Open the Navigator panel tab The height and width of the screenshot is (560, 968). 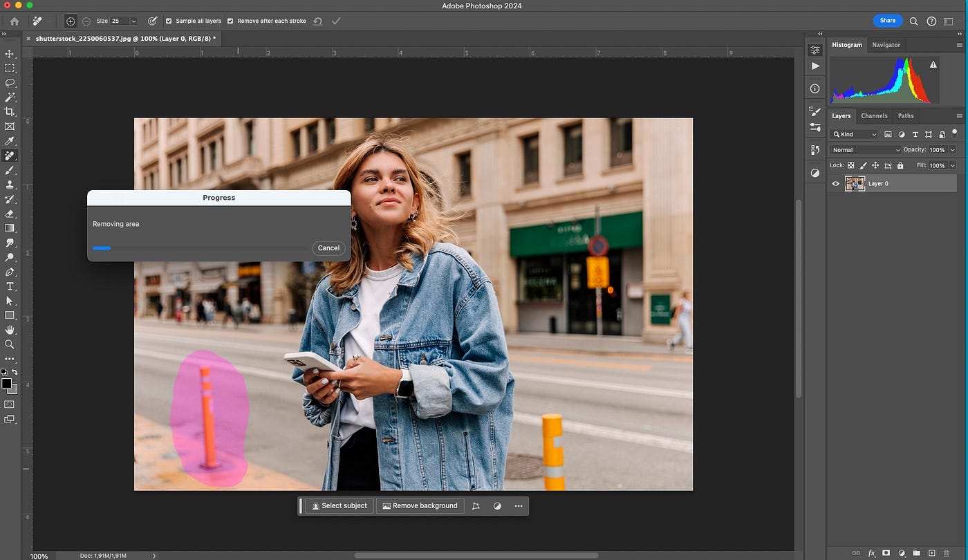click(886, 45)
